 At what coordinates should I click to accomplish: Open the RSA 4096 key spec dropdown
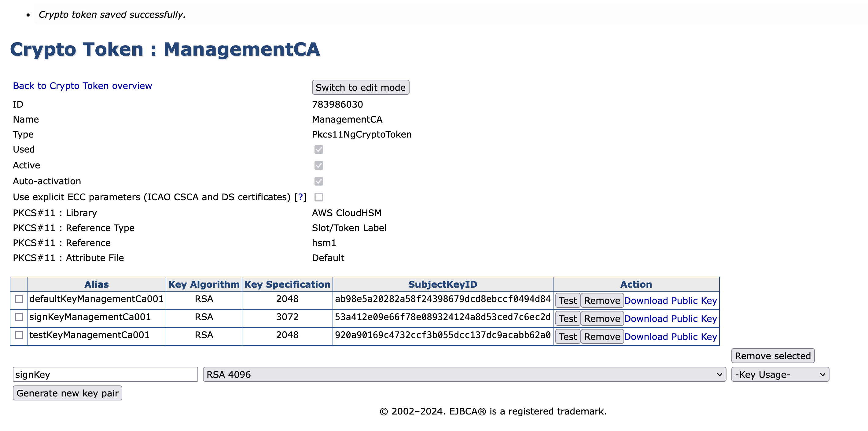coord(464,374)
